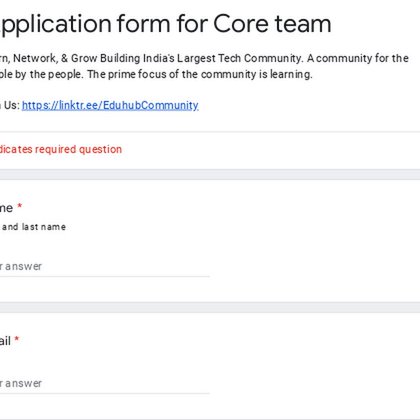Select the 'and last name' helper text
The image size is (420, 420).
tap(34, 227)
